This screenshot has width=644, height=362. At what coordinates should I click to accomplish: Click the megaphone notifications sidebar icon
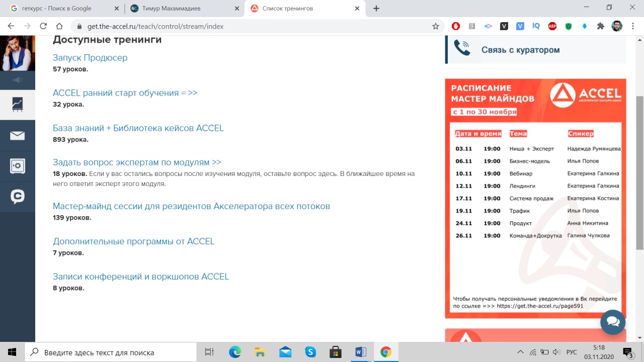pyautogui.click(x=18, y=80)
